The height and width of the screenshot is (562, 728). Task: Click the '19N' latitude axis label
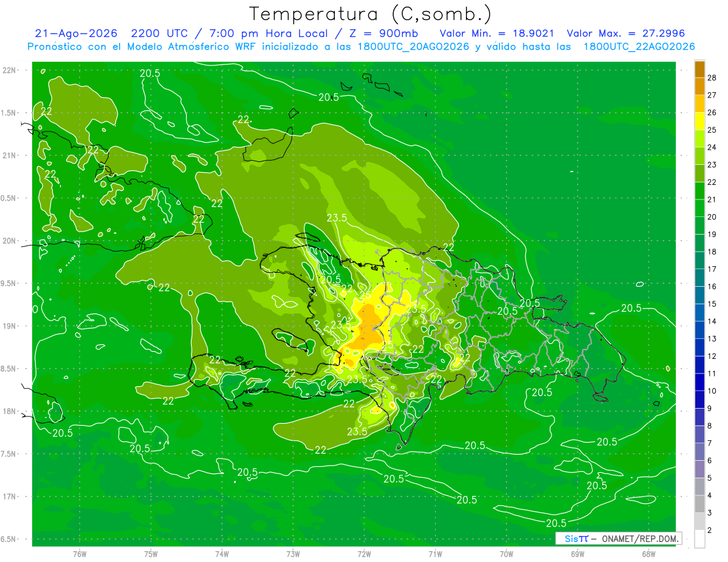tap(10, 326)
